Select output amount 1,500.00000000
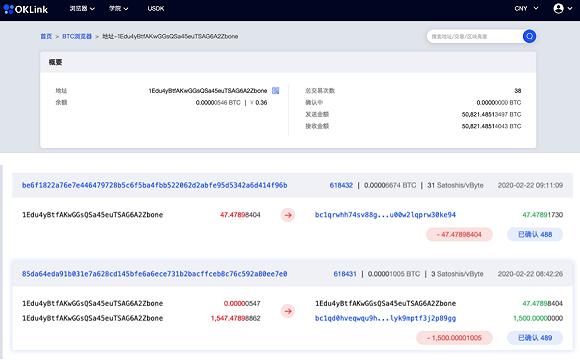 click(x=538, y=318)
